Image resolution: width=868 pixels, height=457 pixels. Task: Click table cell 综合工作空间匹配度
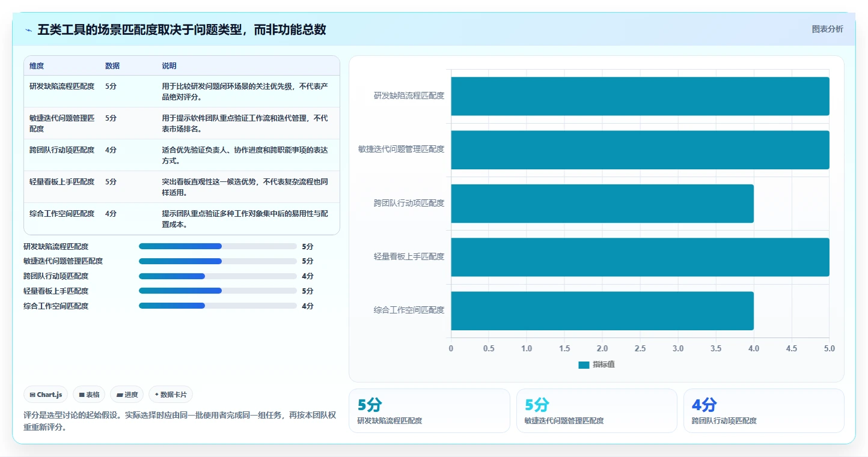[x=62, y=214]
